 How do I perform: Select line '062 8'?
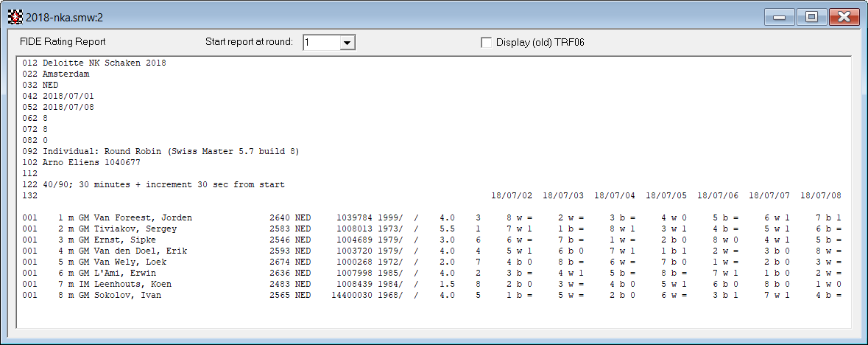pyautogui.click(x=35, y=118)
